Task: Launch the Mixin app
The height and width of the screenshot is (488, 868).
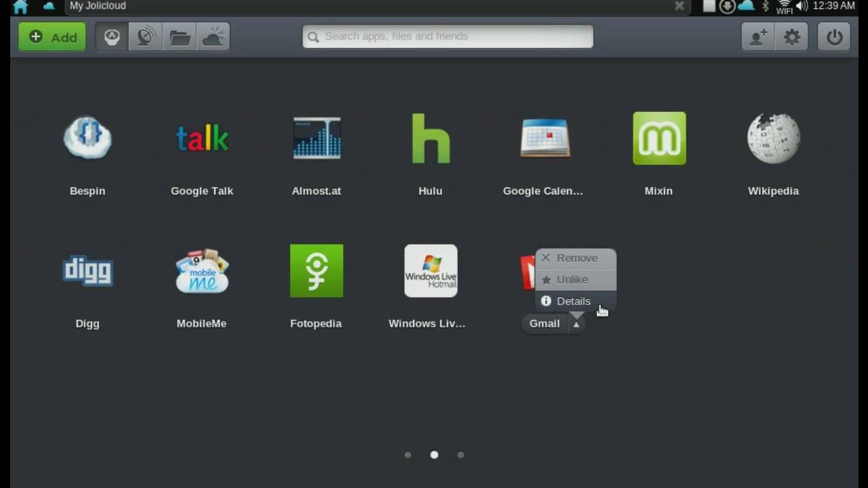Action: [659, 138]
